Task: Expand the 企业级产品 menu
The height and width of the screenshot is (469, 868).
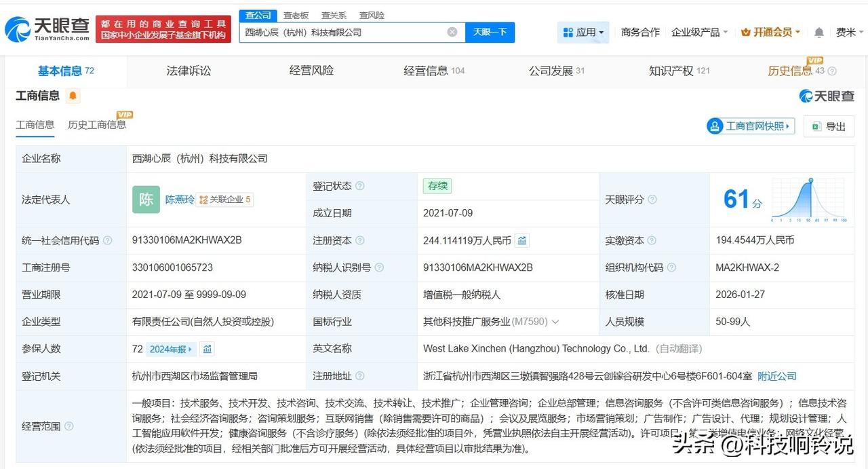Action: click(699, 32)
